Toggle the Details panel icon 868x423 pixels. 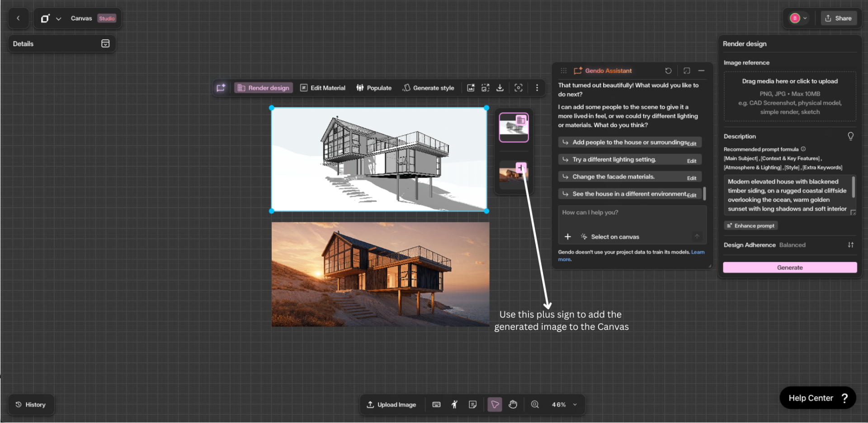coord(105,44)
